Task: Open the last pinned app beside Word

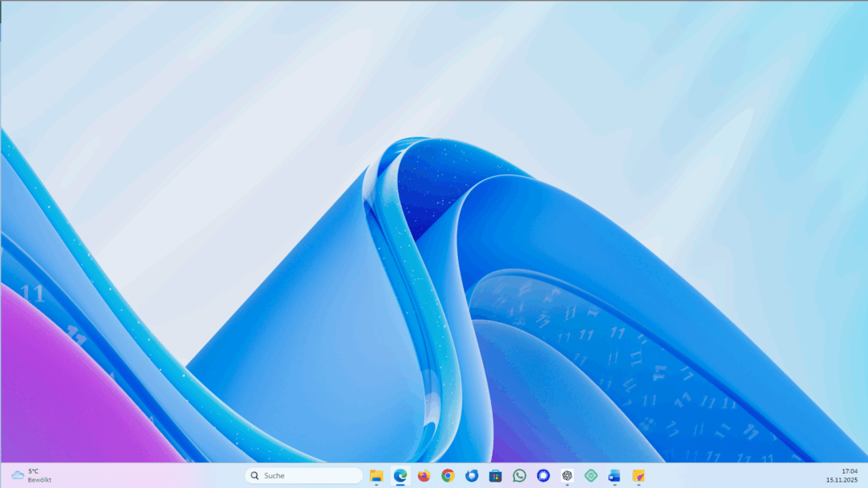Action: 639,475
